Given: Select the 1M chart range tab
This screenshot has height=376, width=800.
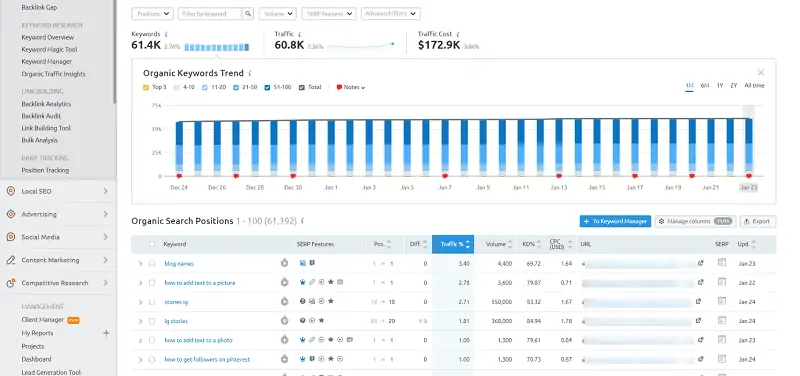Looking at the screenshot, I should point(689,86).
